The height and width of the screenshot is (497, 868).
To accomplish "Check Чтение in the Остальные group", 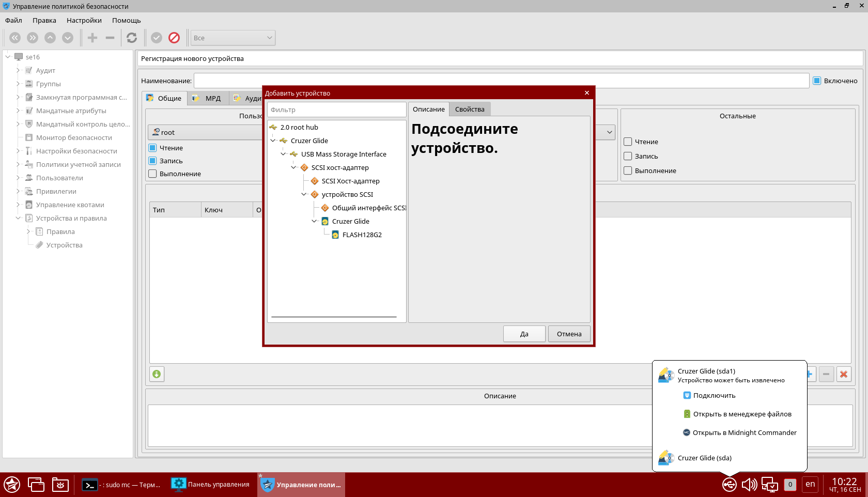I will 628,142.
